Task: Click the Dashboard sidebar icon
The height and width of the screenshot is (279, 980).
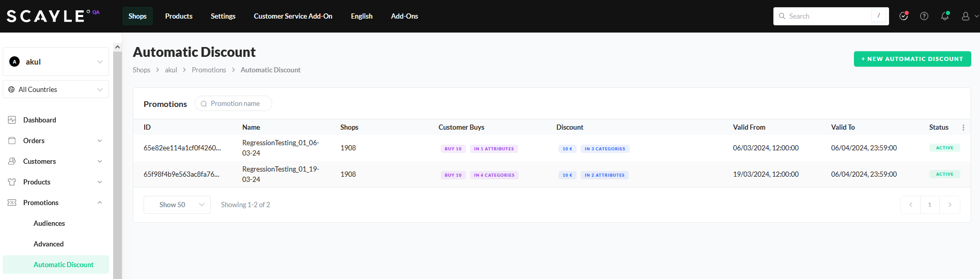Action: pos(12,120)
